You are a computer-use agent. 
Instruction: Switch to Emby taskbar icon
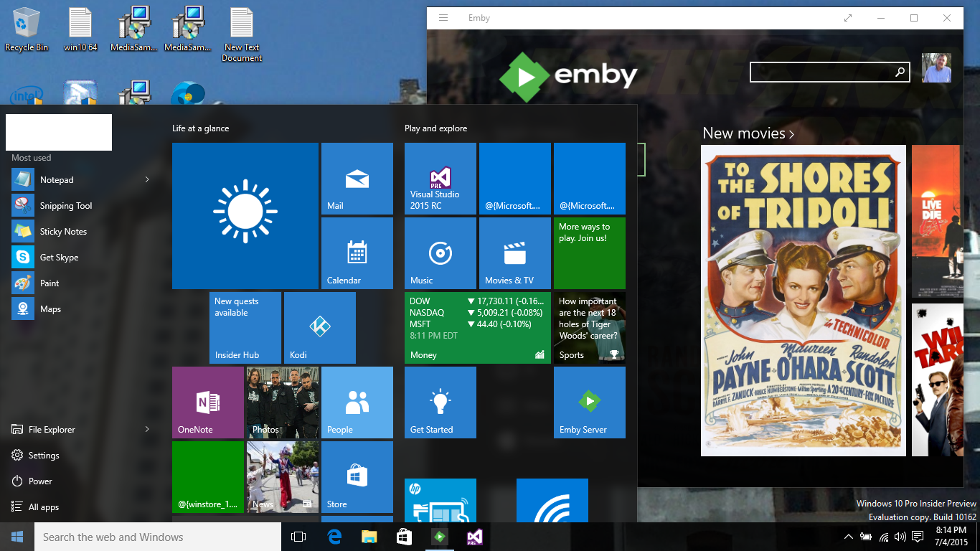(439, 537)
